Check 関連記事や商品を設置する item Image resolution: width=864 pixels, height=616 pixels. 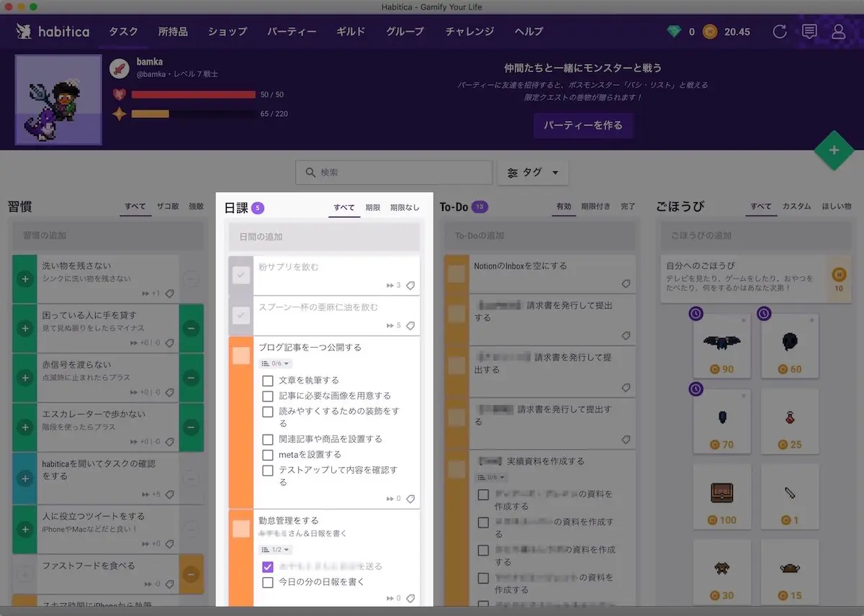click(x=268, y=439)
